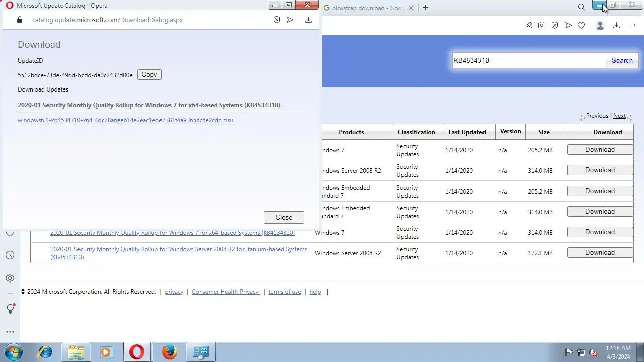Open Settings gear icon in Opera sidebar
644x362 pixels.
coord(10,278)
